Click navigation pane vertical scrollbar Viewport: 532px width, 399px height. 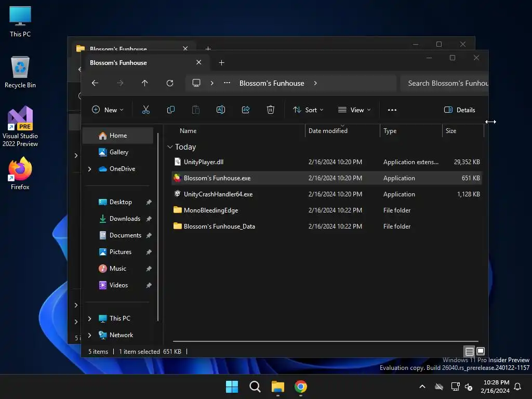158,227
